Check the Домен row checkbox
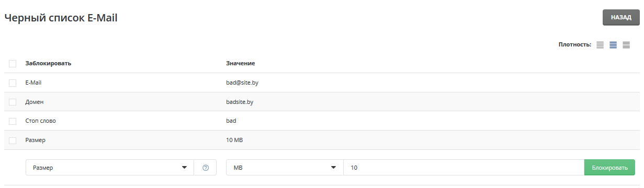Screen dimensions: 644x188 click(13, 102)
